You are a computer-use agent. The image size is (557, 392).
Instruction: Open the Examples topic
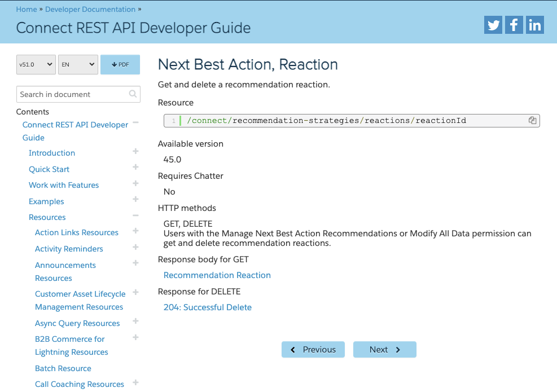(x=46, y=201)
